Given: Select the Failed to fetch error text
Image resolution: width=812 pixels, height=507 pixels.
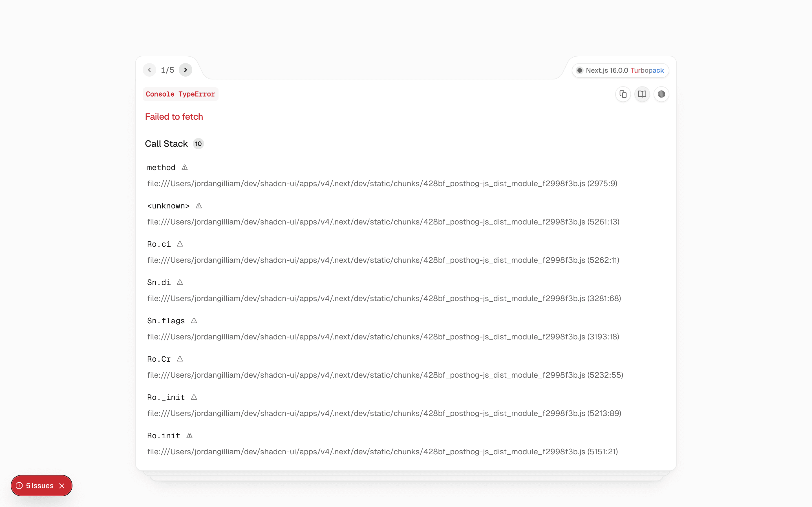Looking at the screenshot, I should 174,116.
